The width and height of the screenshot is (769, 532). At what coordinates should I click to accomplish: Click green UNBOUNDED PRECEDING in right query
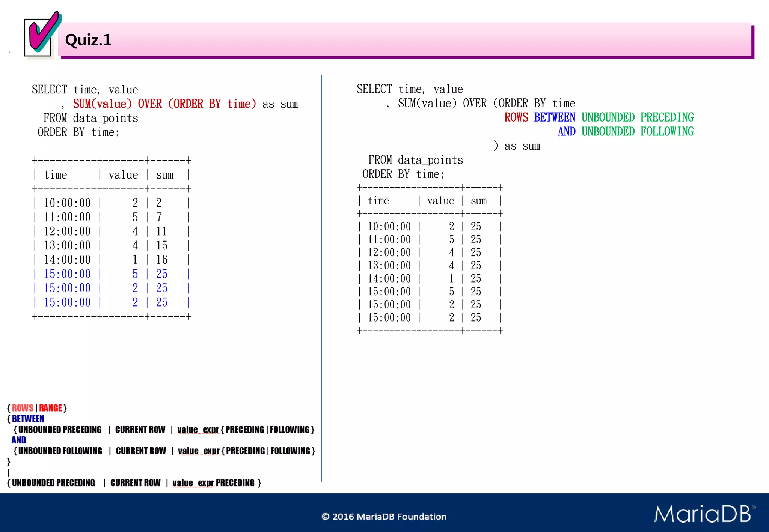point(638,117)
